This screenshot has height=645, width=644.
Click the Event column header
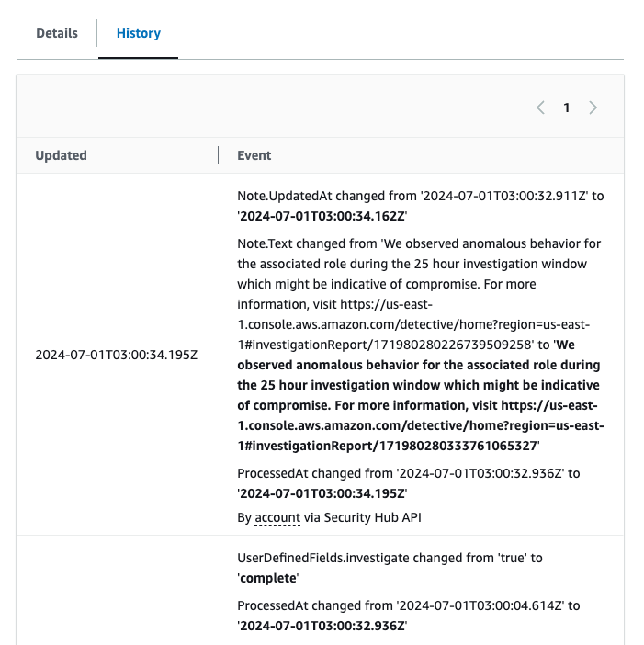click(254, 155)
